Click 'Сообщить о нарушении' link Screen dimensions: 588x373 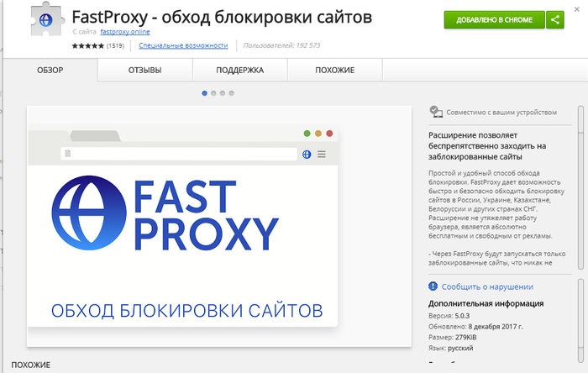pos(487,286)
